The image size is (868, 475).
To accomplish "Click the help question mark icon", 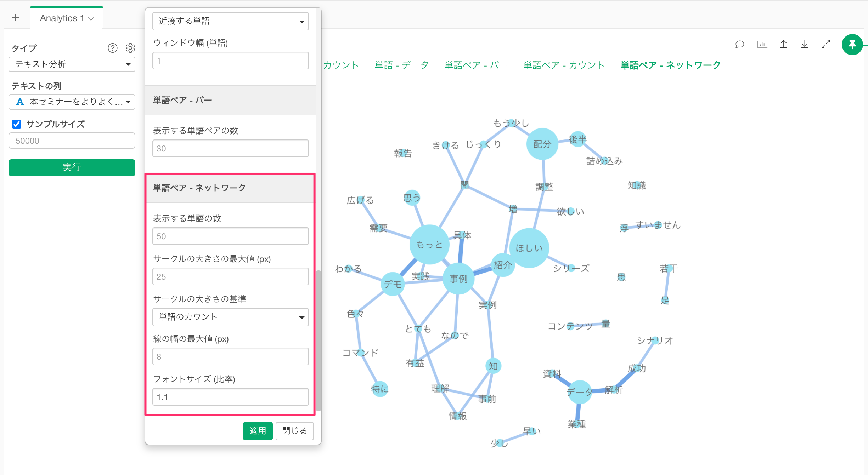I will pyautogui.click(x=112, y=48).
